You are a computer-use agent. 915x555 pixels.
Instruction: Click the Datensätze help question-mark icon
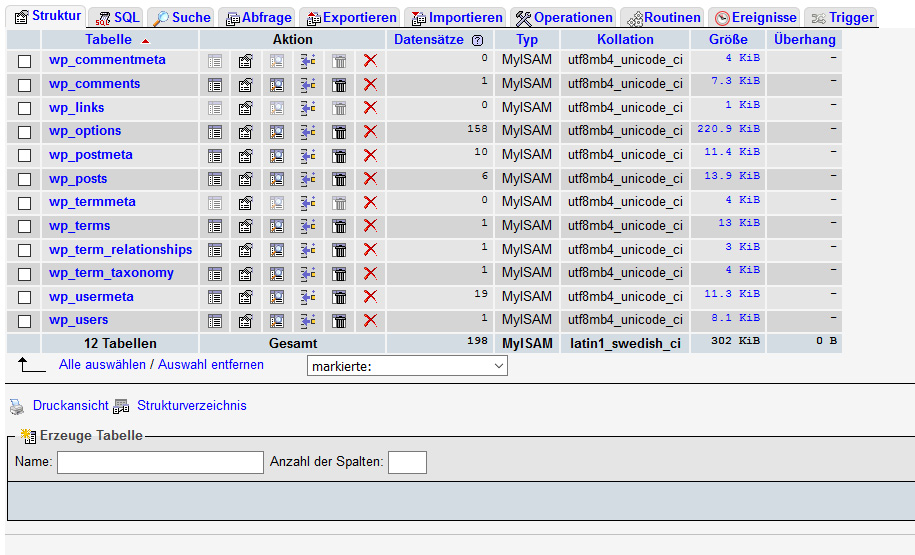click(477, 40)
